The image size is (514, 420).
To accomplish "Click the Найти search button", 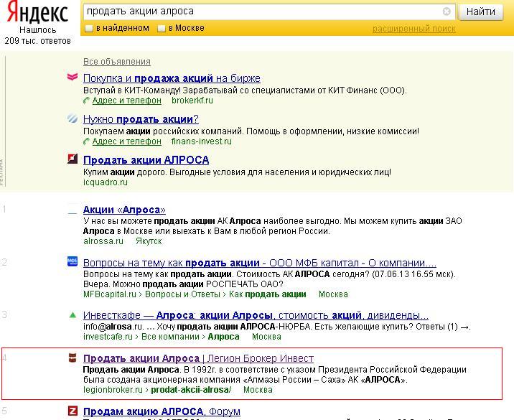I will [481, 12].
